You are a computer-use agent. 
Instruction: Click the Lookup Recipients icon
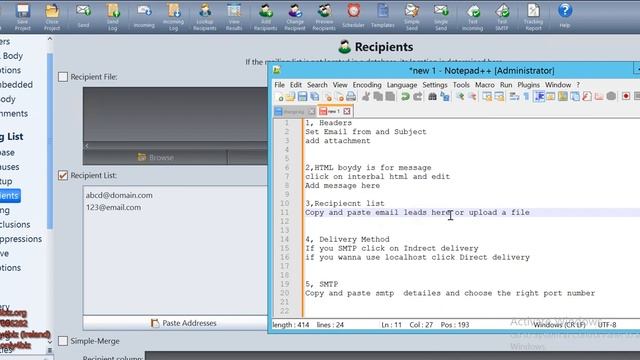pyautogui.click(x=204, y=16)
